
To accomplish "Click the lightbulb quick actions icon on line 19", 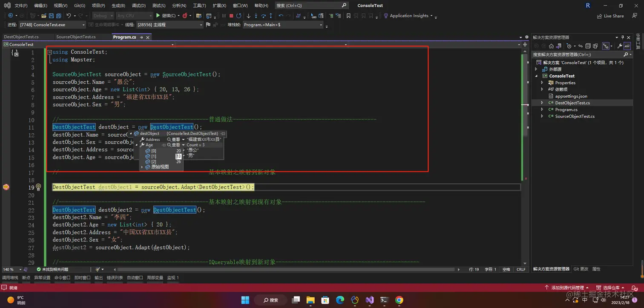I will click(38, 187).
